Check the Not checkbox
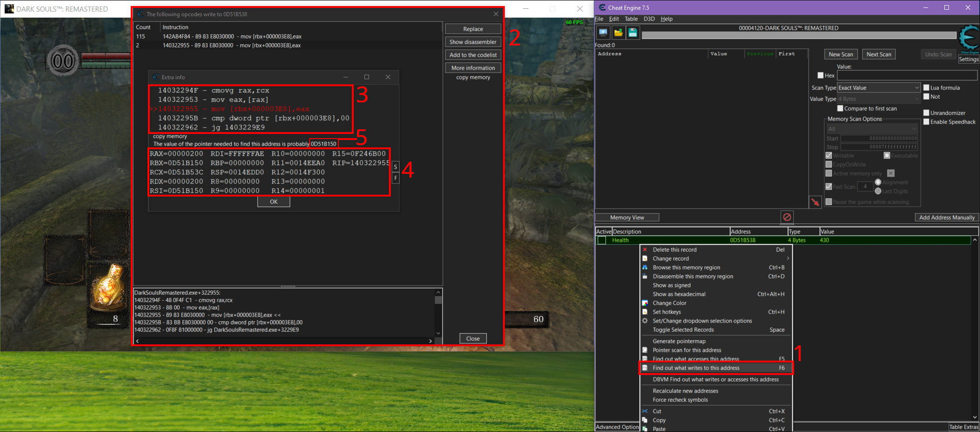 point(926,97)
